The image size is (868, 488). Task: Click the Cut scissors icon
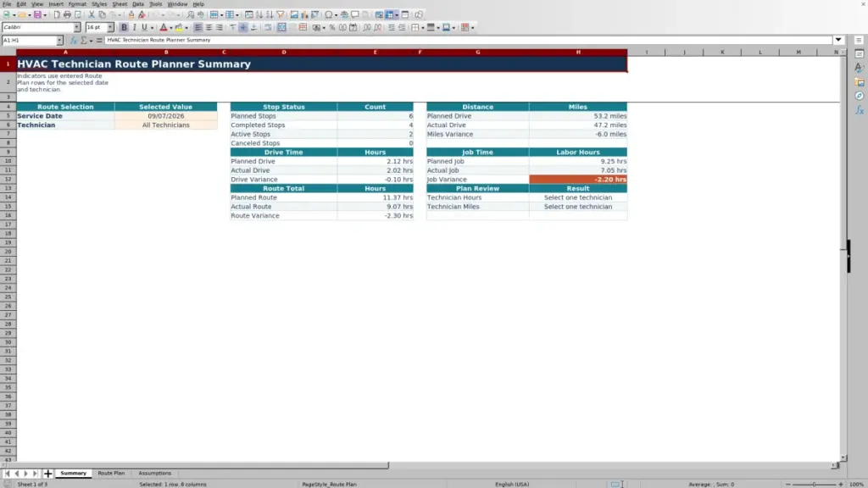(x=92, y=15)
